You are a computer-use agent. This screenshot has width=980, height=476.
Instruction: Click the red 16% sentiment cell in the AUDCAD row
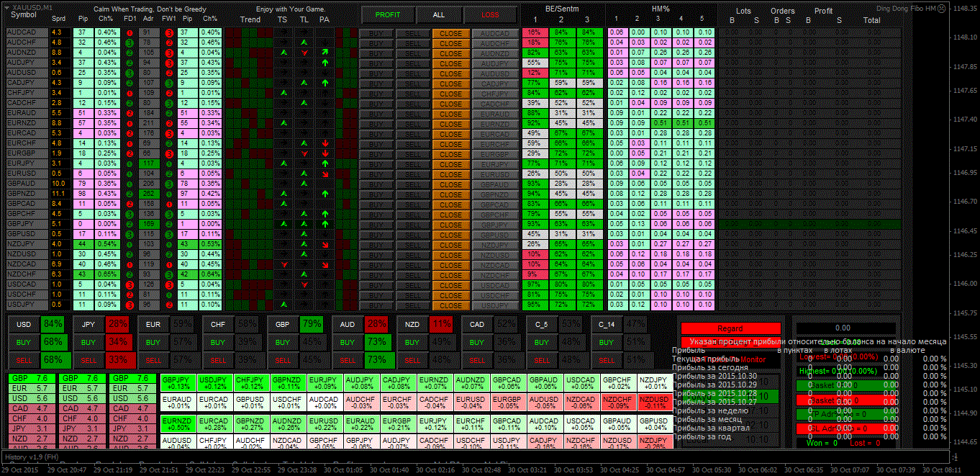534,33
